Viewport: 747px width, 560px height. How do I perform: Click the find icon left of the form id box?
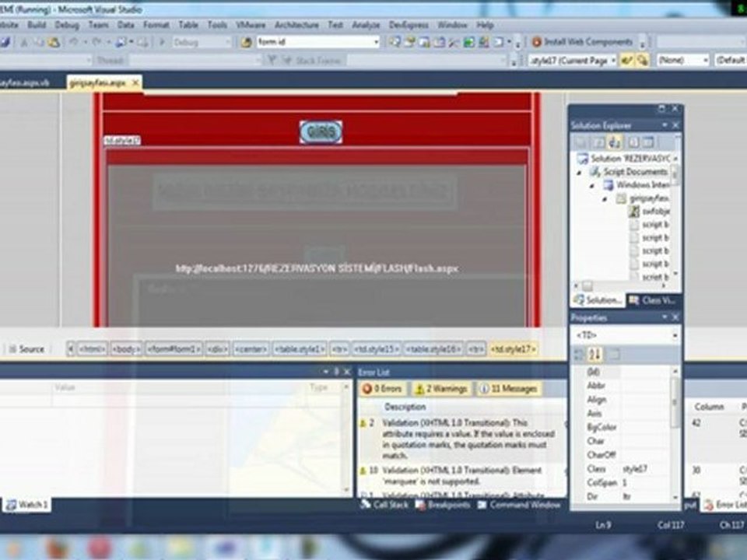(246, 42)
